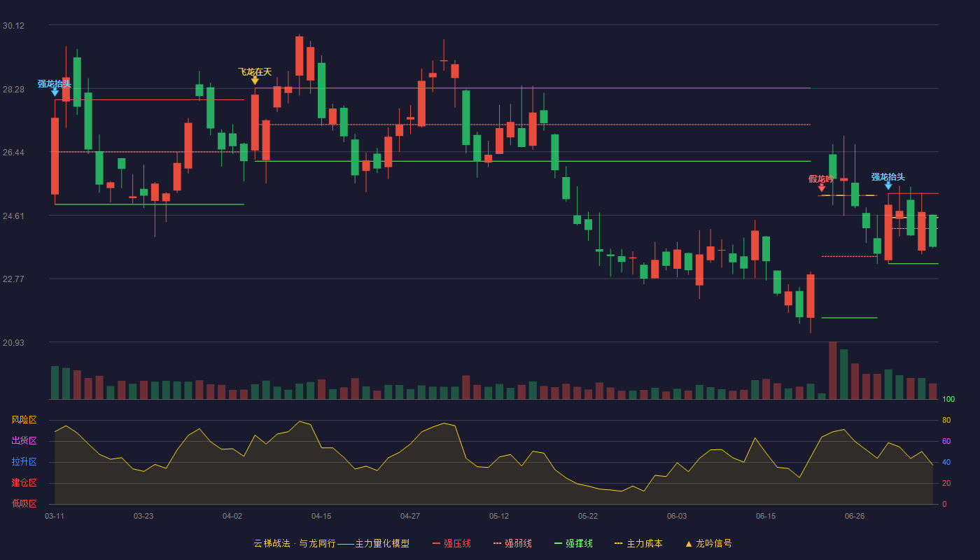980x560 pixels.
Task: Select the 低吸区 zone label
Action: tap(24, 503)
